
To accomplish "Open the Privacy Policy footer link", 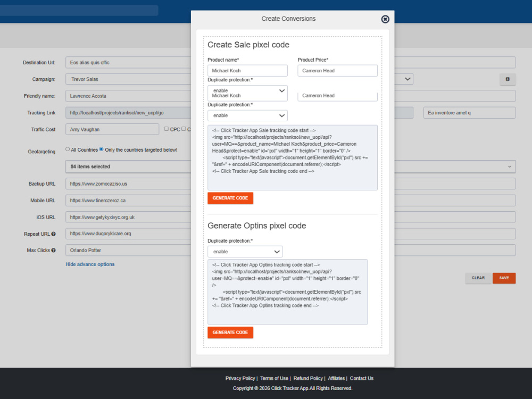I will pos(240,378).
